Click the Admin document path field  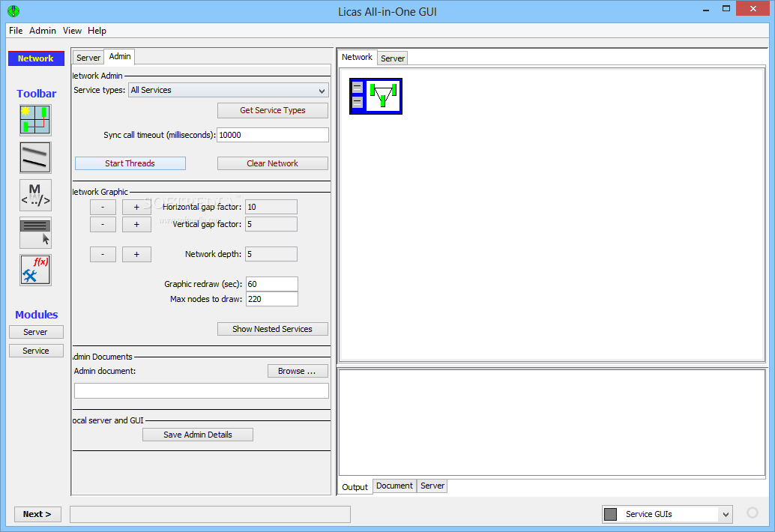pyautogui.click(x=201, y=390)
